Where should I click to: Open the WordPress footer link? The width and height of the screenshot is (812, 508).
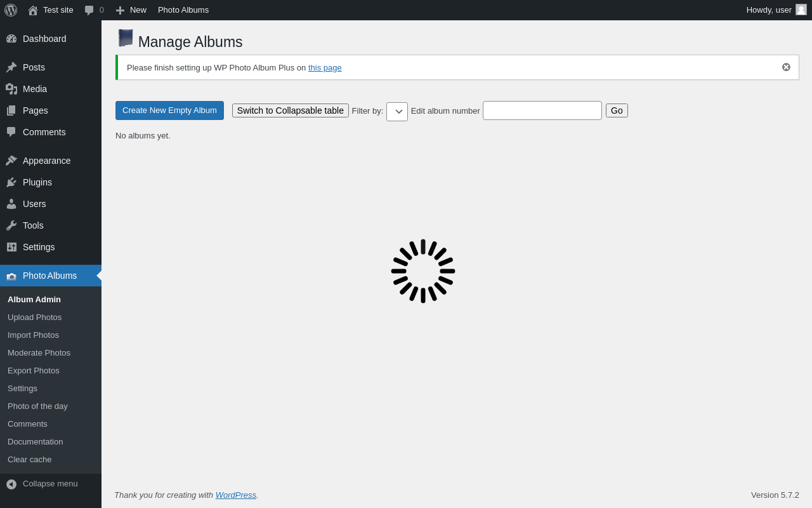click(x=236, y=495)
